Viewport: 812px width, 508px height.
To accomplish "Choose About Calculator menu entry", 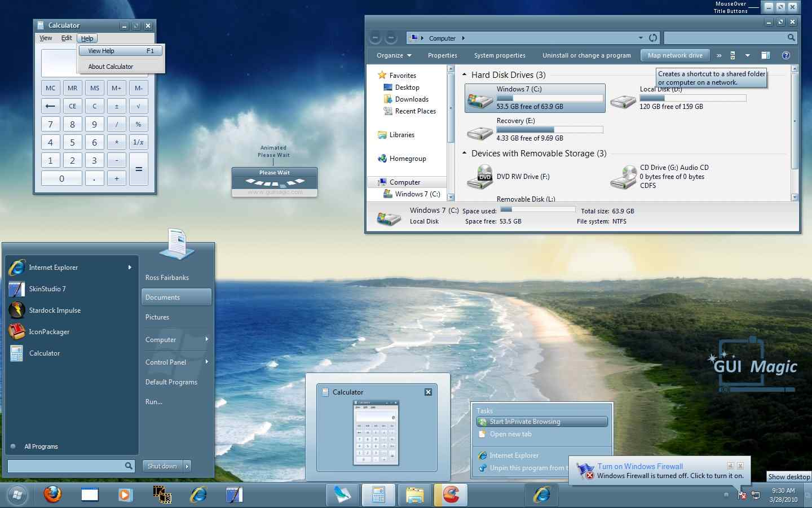I will [121, 67].
